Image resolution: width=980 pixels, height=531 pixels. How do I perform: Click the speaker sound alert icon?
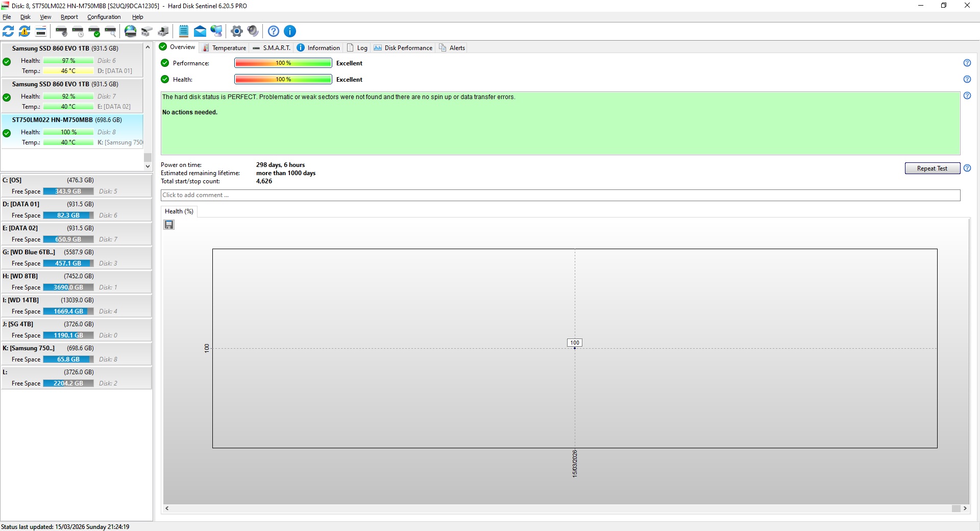[253, 31]
